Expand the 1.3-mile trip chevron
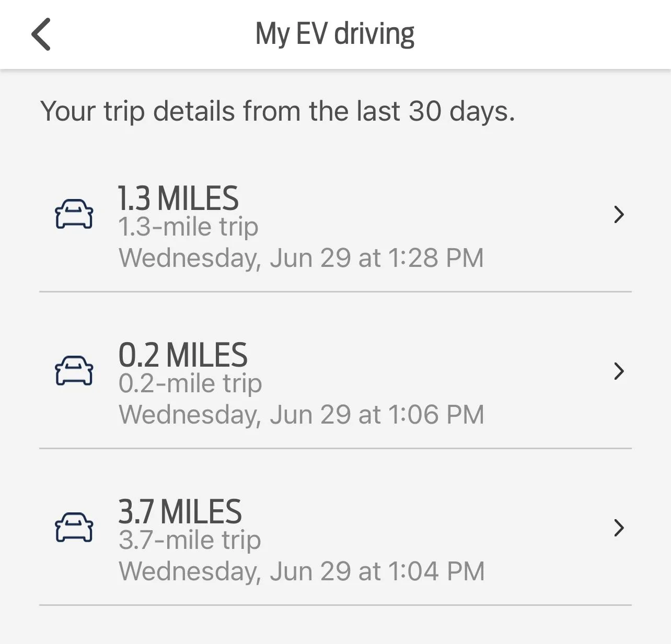This screenshot has height=644, width=671. [619, 214]
